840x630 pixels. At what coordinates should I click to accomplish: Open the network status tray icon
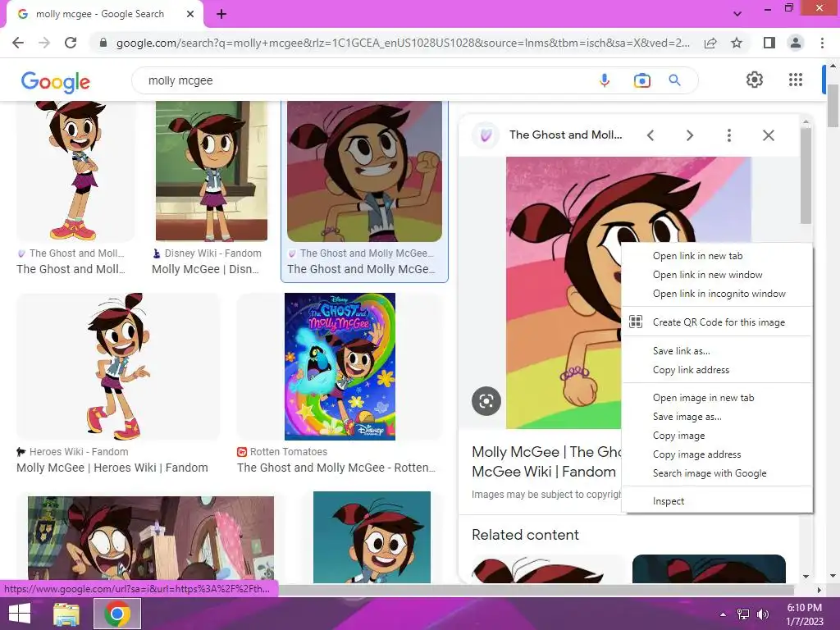743,614
